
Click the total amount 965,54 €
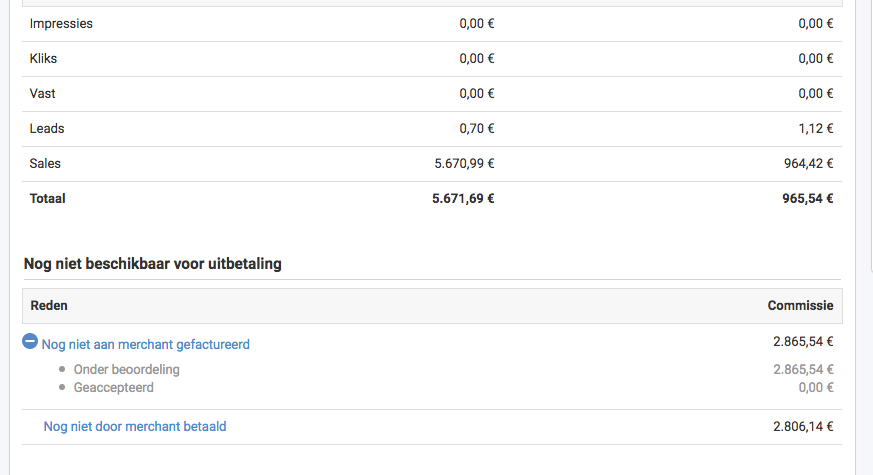pos(807,199)
